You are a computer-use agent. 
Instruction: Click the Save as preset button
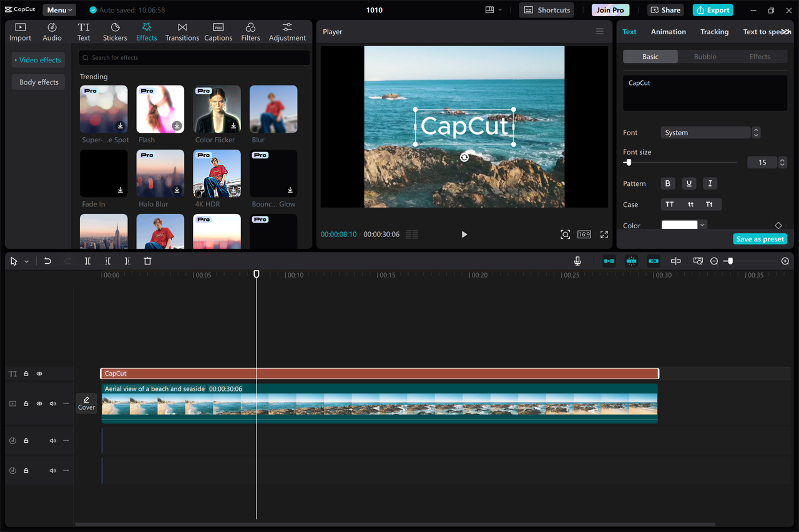[x=760, y=238]
